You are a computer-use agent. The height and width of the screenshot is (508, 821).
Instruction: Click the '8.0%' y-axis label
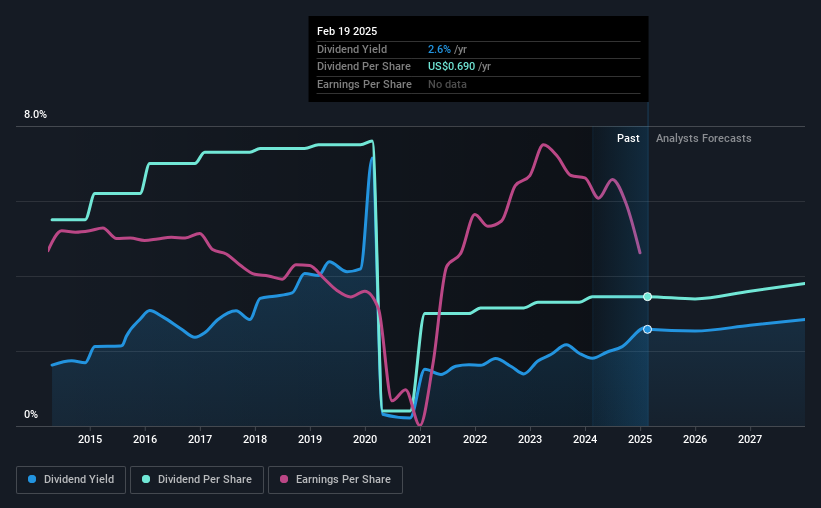coord(35,114)
